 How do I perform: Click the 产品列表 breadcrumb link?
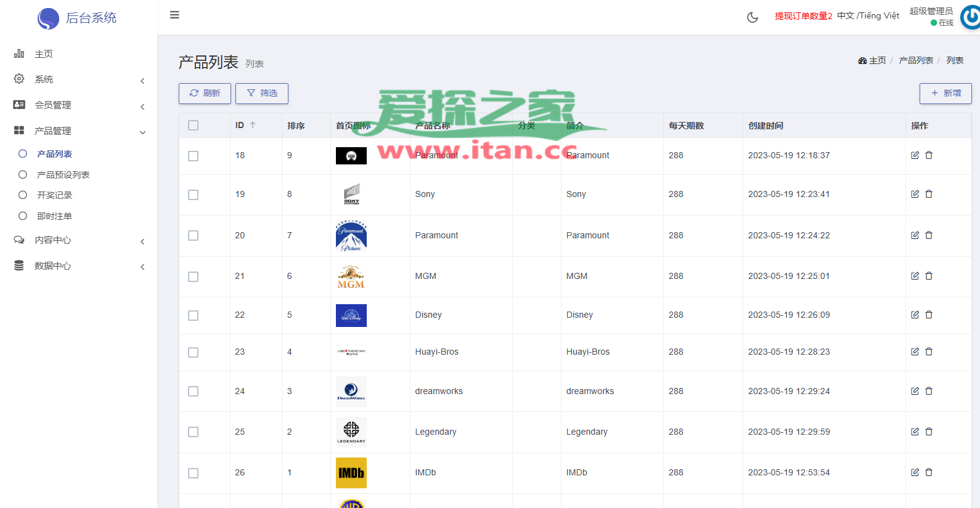(916, 60)
